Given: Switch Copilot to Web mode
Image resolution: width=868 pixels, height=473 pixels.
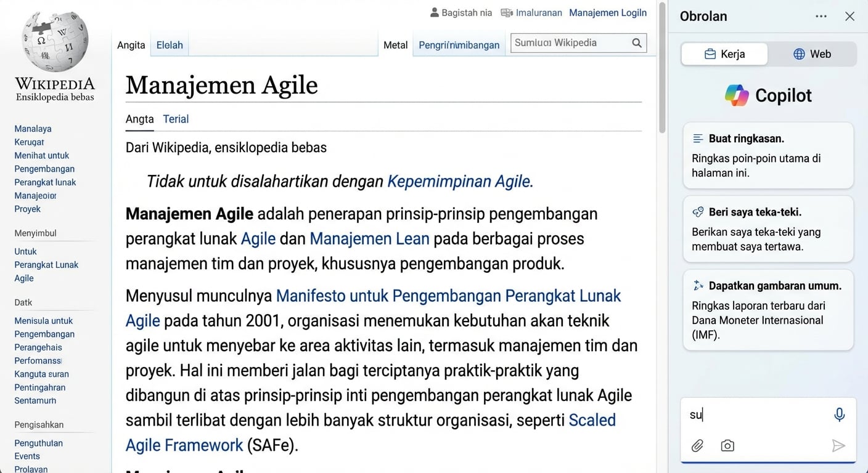Looking at the screenshot, I should coord(813,54).
